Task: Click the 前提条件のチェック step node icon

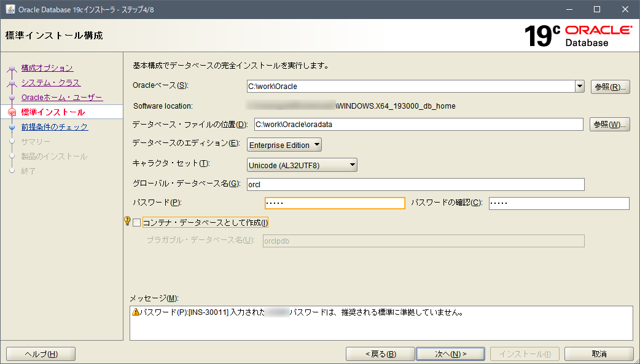Action: 13,126
